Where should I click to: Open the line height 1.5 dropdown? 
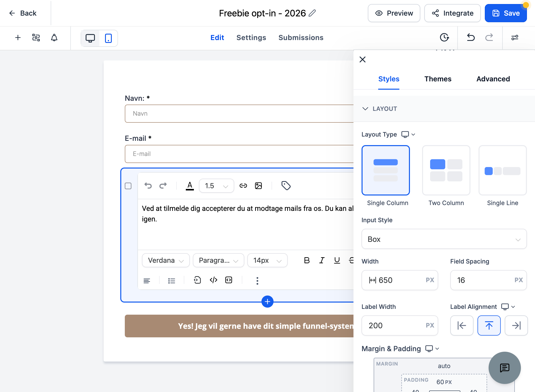(x=216, y=186)
